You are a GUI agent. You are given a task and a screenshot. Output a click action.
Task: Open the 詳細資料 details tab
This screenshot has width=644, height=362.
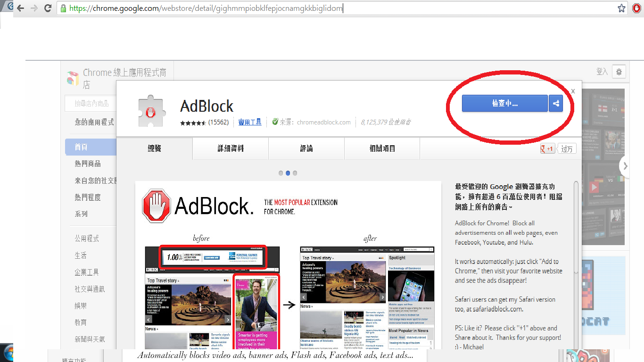[x=231, y=148]
